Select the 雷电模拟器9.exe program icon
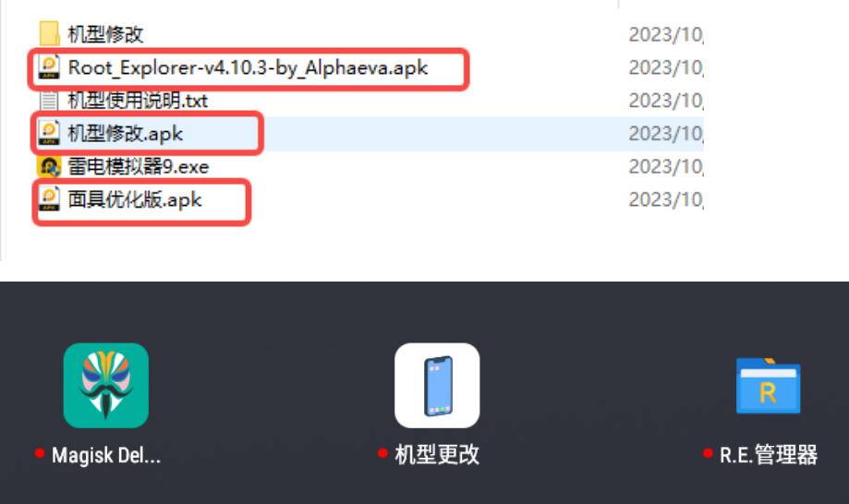Screen dimensions: 849x504 tap(49, 166)
